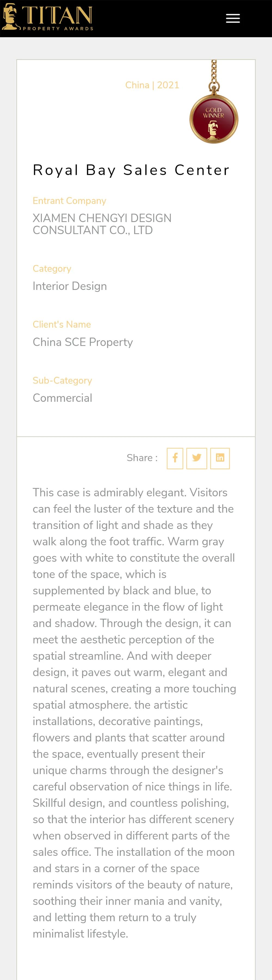Click the Royal Bay Sales Center title
272x980 pixels.
pyautogui.click(x=131, y=170)
